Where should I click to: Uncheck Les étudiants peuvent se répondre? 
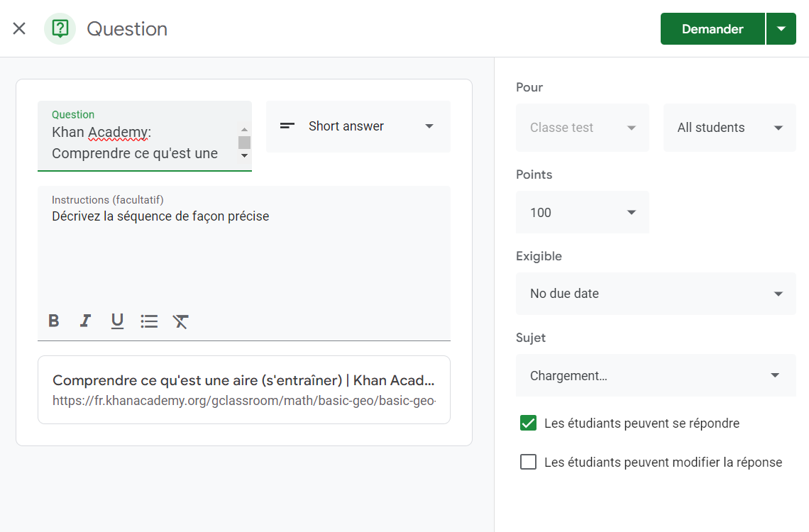click(x=528, y=423)
